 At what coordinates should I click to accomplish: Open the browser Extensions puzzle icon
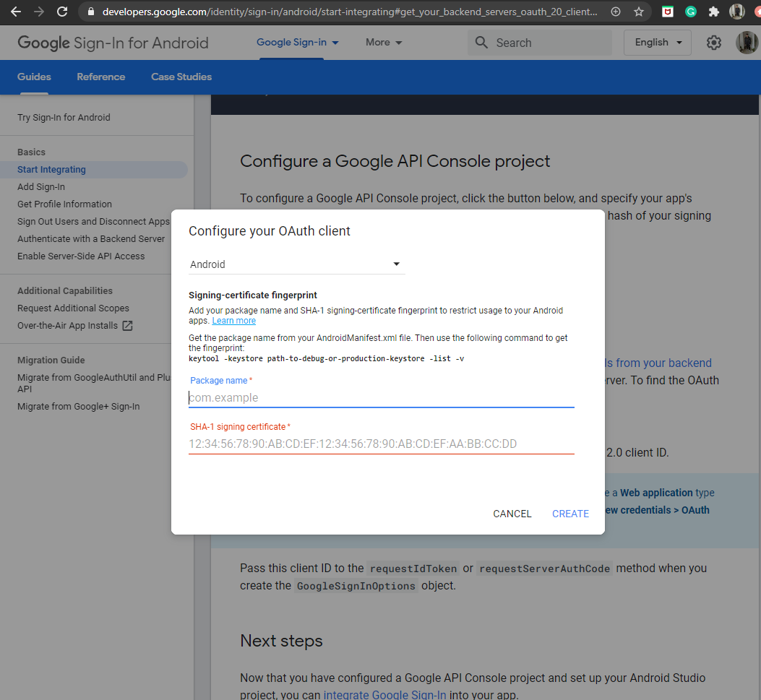(714, 11)
